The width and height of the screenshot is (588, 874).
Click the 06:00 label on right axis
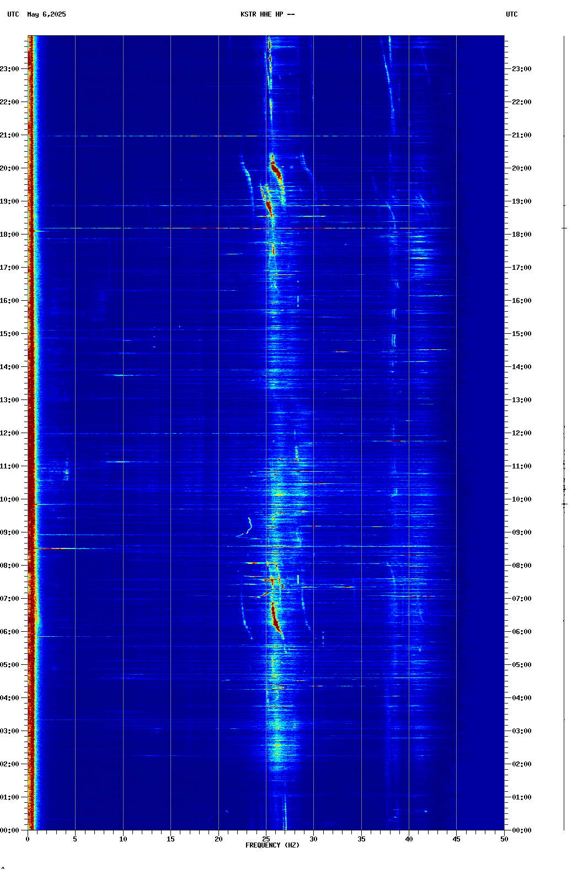[522, 632]
